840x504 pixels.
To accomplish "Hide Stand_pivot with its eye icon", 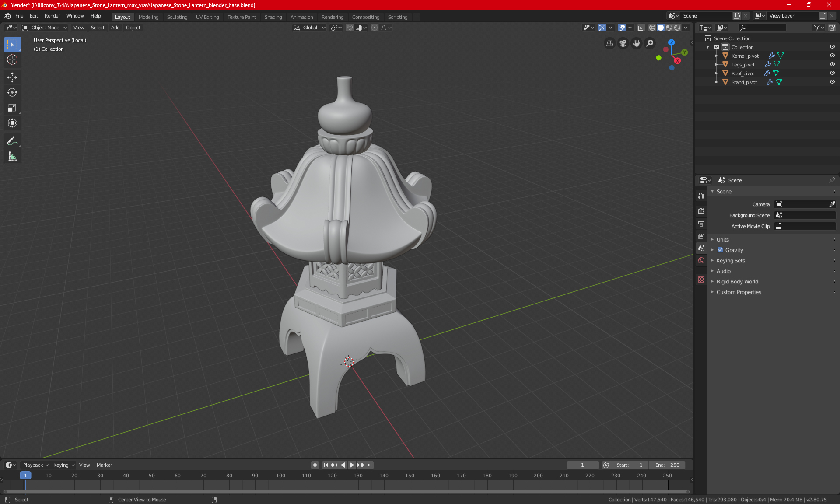I will coord(832,82).
